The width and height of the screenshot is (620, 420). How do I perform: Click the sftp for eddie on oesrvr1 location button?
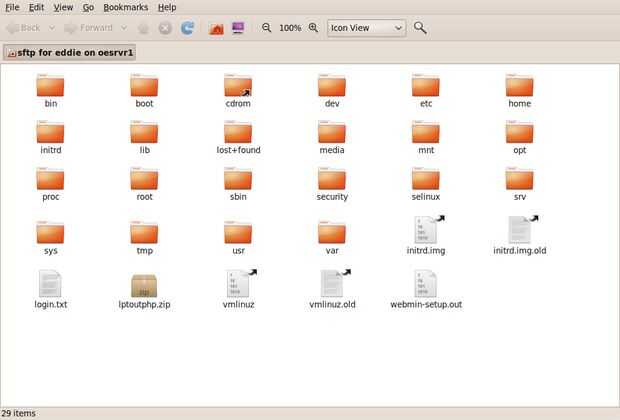point(70,53)
